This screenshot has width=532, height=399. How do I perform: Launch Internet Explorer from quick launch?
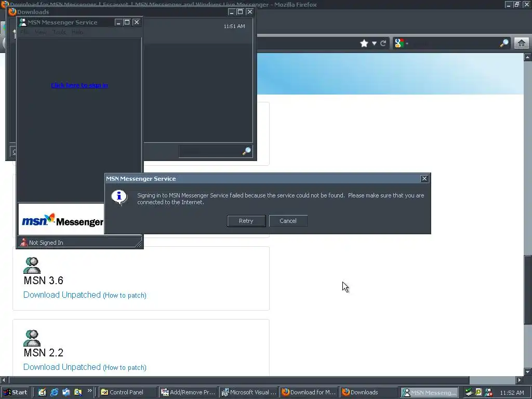[54, 392]
